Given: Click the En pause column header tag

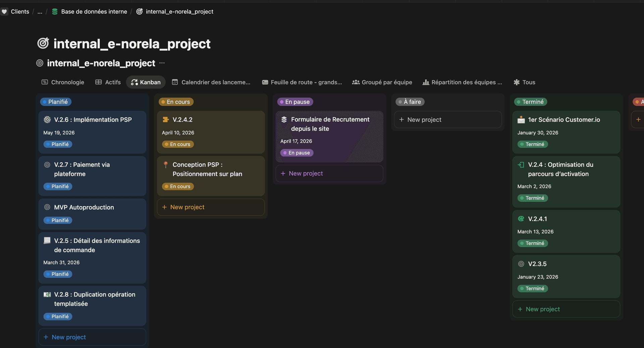Looking at the screenshot, I should (295, 102).
